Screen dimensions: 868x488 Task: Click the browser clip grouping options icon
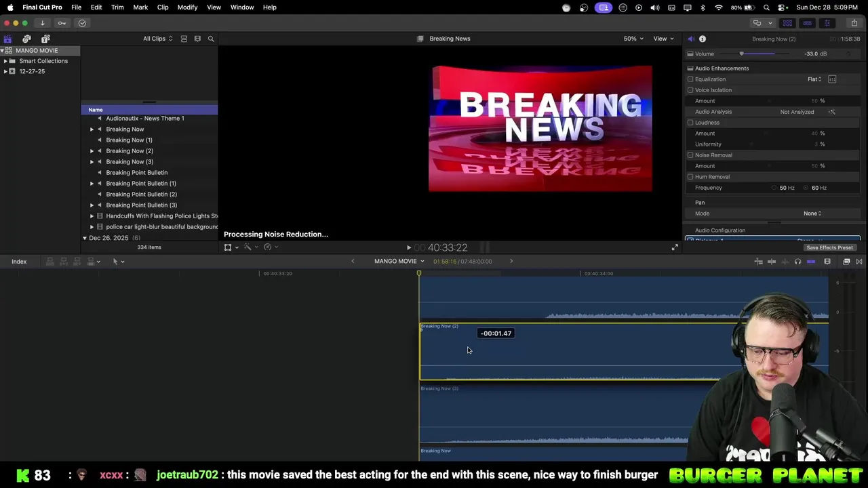pos(197,39)
